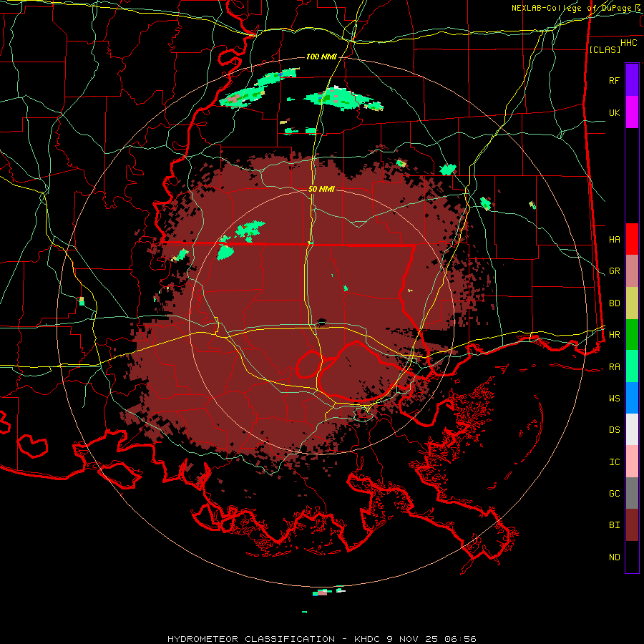Click the DS white legend swatch
The image size is (644, 644).
[632, 429]
